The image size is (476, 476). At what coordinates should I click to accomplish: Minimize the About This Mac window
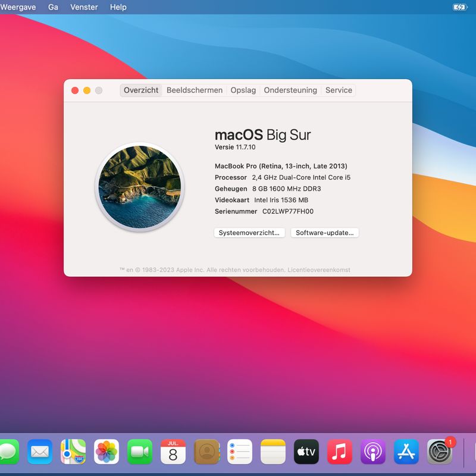point(87,90)
